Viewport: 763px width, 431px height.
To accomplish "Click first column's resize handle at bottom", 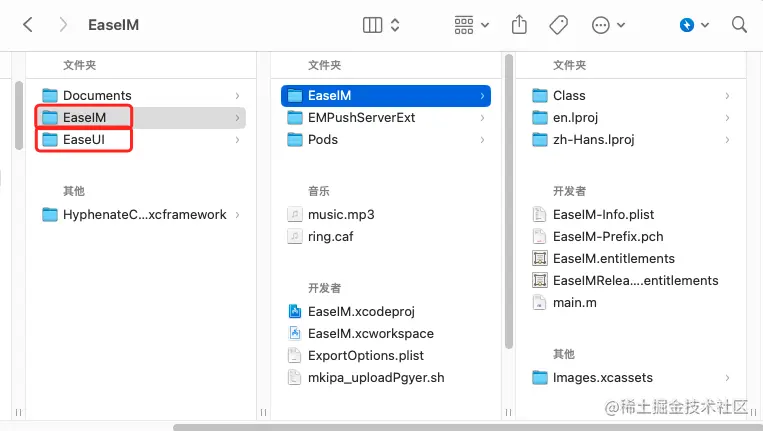I will (263, 413).
